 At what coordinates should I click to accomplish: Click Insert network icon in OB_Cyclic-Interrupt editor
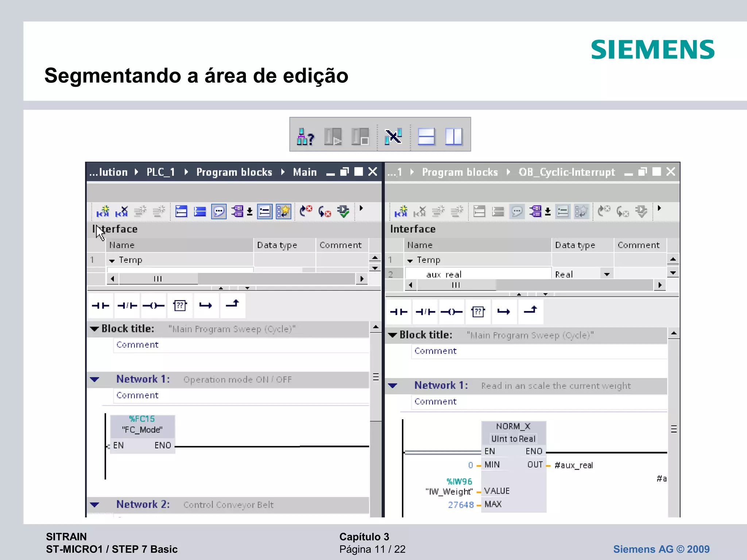(400, 211)
